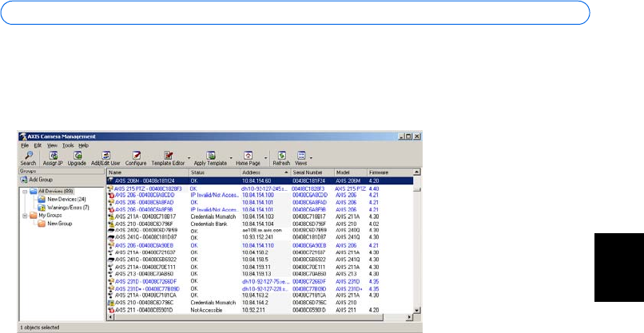The height and width of the screenshot is (333, 644).
Task: Expand the Views dropdown arrow
Action: pos(312,157)
